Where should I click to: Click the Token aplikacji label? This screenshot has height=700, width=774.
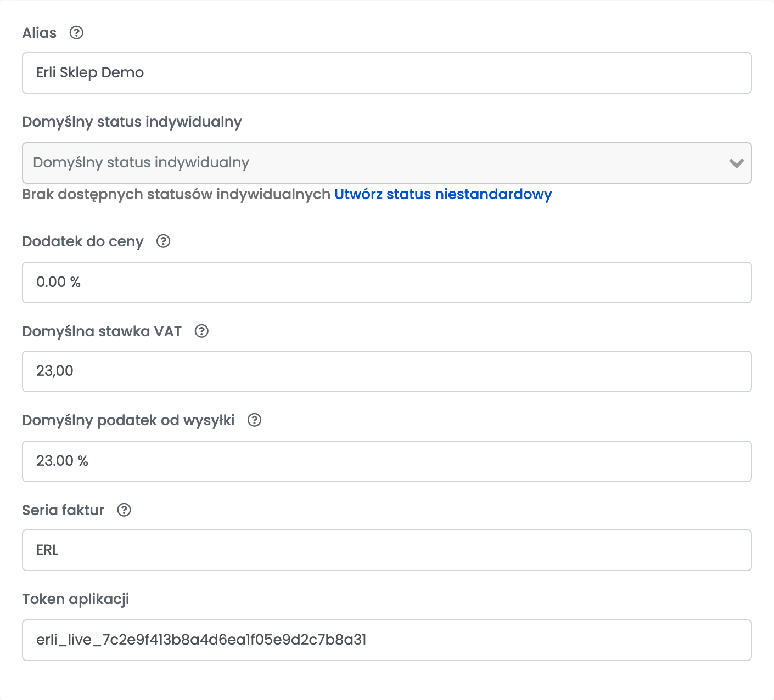coord(76,599)
